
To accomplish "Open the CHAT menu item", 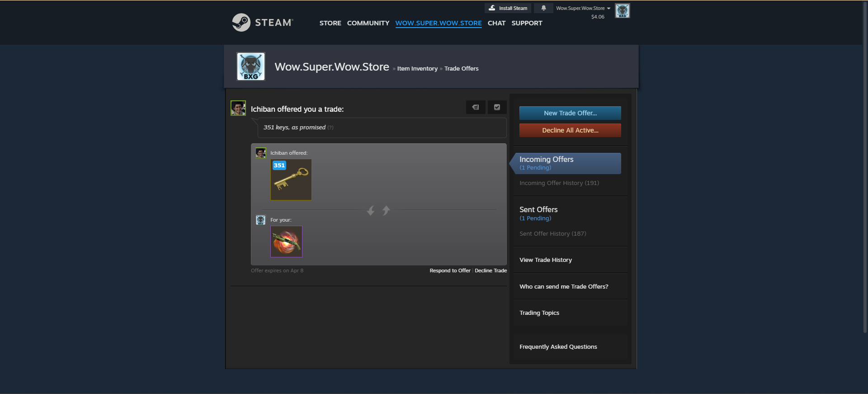I will tap(496, 23).
